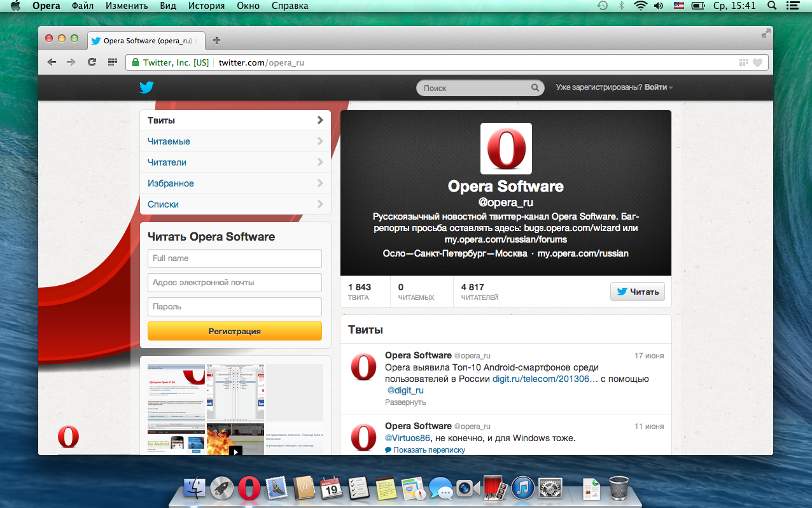Viewport: 812px width, 508px height.
Task: Toggle Wi-Fi icon in the menu bar
Action: [x=640, y=6]
